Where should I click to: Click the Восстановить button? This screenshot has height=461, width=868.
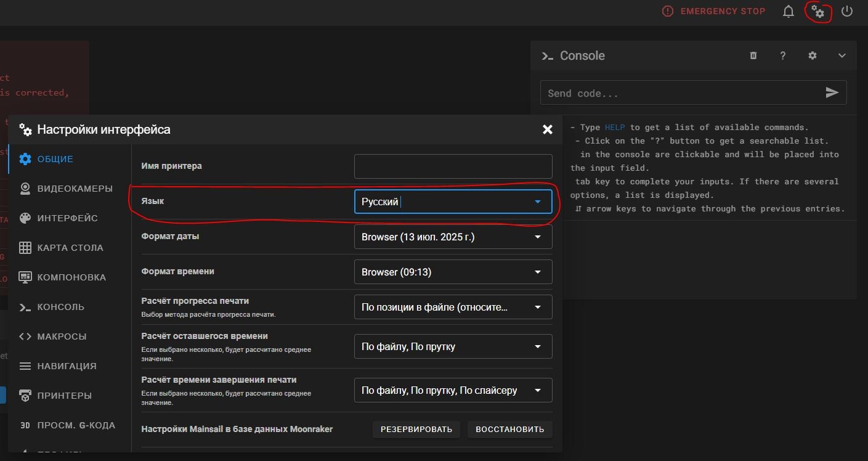coord(509,430)
